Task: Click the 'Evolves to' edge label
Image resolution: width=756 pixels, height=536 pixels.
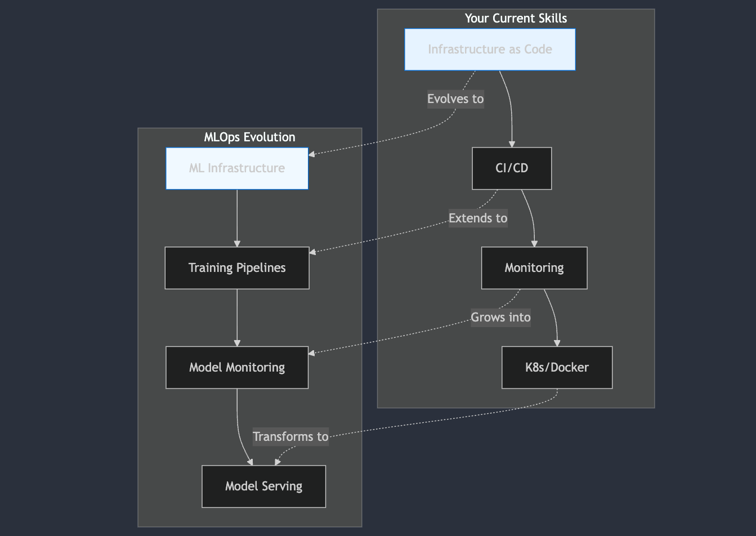Action: click(x=455, y=99)
